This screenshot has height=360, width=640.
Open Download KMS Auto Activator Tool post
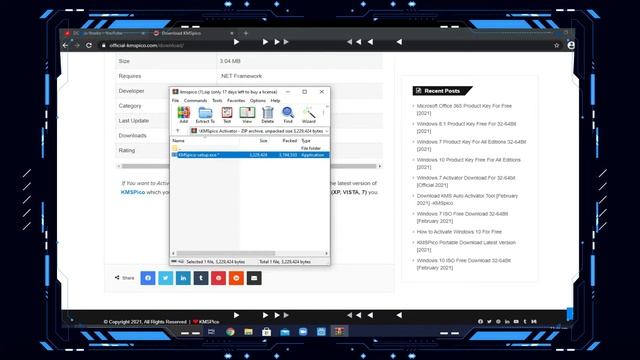click(x=467, y=199)
